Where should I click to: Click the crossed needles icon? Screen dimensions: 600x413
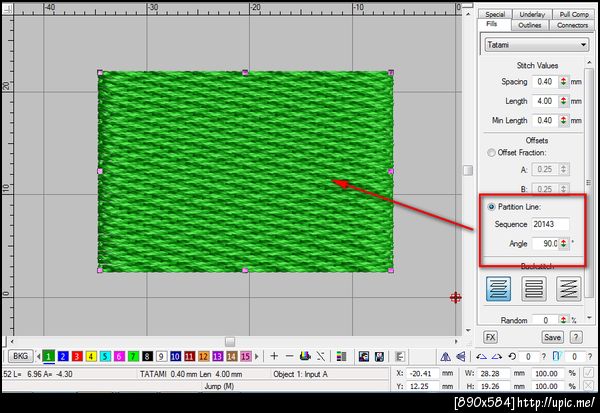coord(321,356)
